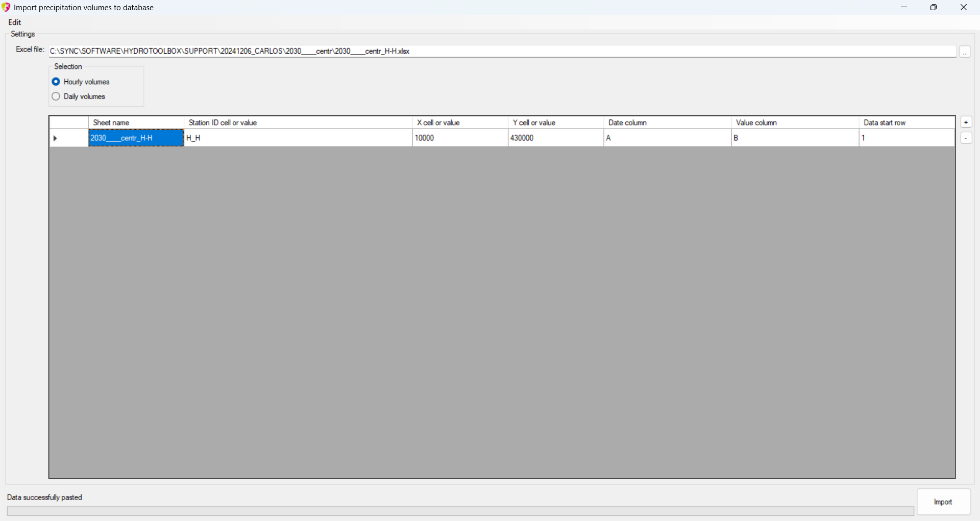This screenshot has height=521, width=980.
Task: Click the Station ID cell containing H_H
Action: (x=298, y=138)
